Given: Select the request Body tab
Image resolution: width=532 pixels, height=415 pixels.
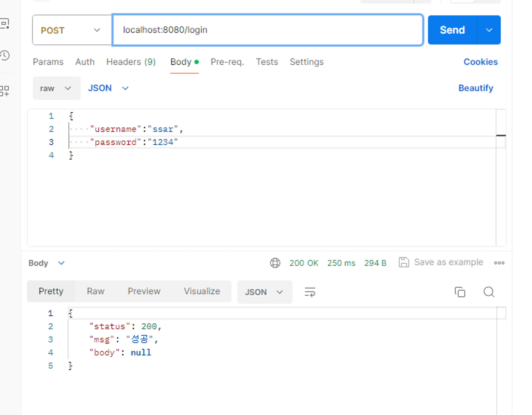Looking at the screenshot, I should 184,62.
